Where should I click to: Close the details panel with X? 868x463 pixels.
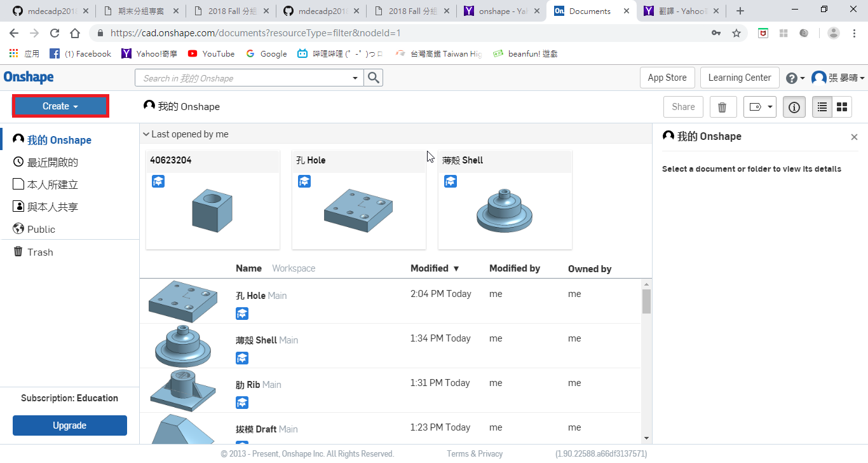854,137
